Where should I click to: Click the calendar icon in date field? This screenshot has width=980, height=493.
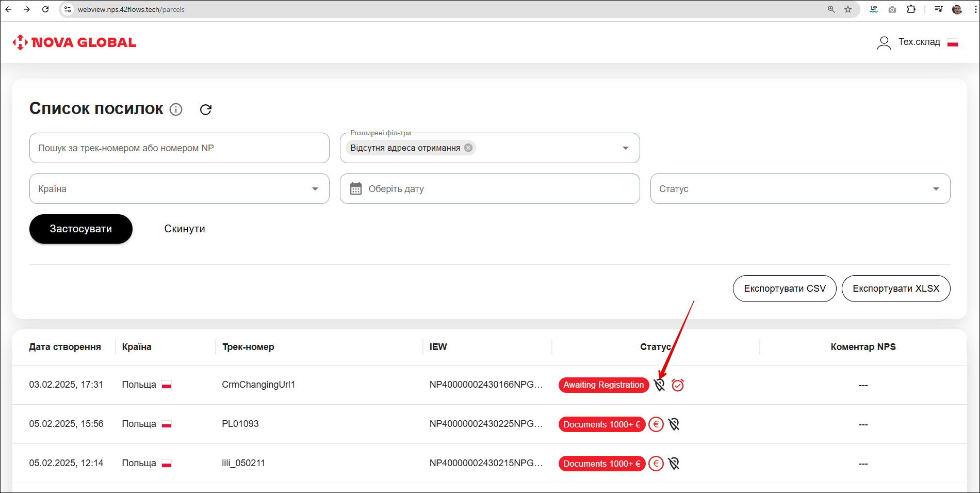(x=356, y=189)
